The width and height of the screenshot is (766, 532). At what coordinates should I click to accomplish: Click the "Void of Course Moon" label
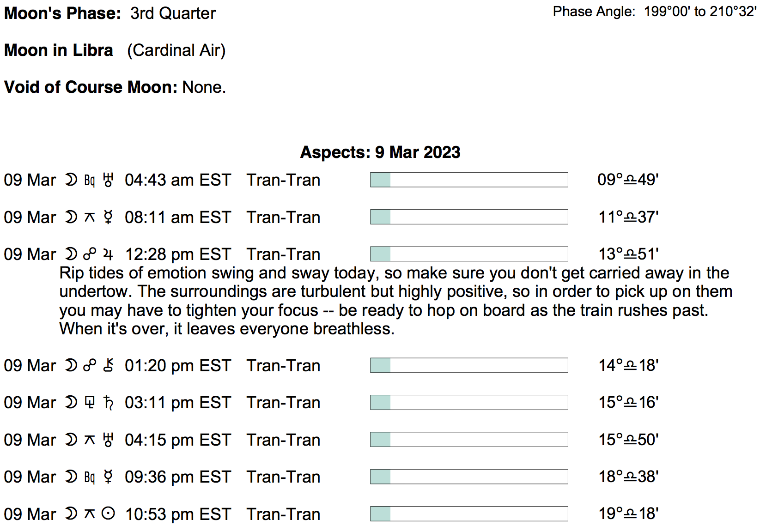[x=91, y=87]
